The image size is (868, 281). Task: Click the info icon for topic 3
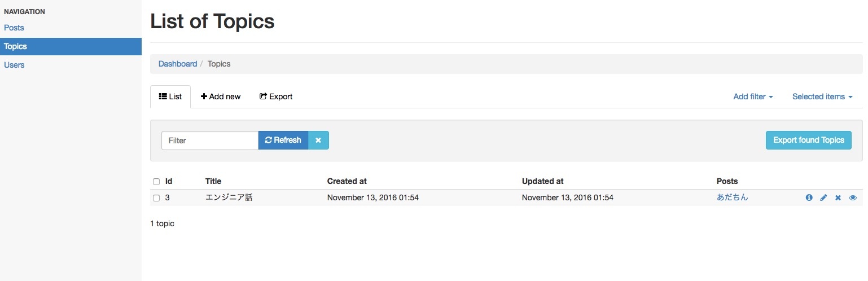coord(809,197)
